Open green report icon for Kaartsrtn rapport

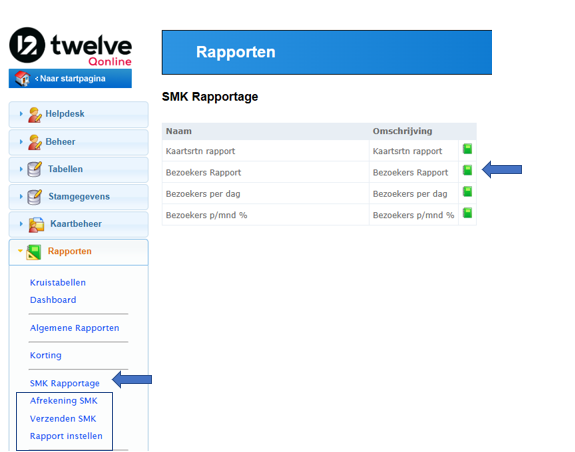[x=467, y=149]
